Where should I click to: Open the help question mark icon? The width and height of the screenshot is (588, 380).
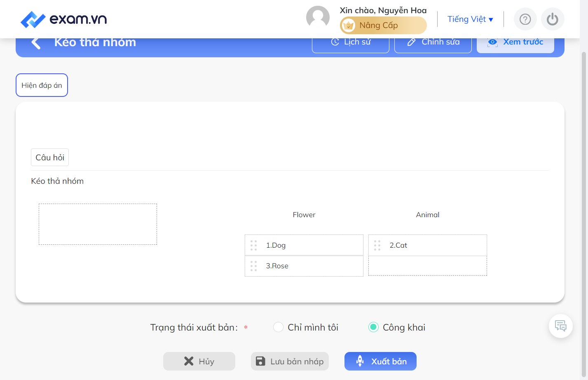coord(525,19)
